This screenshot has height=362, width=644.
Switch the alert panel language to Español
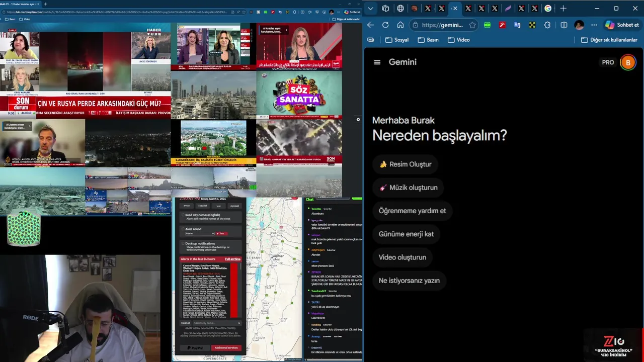pos(202,206)
